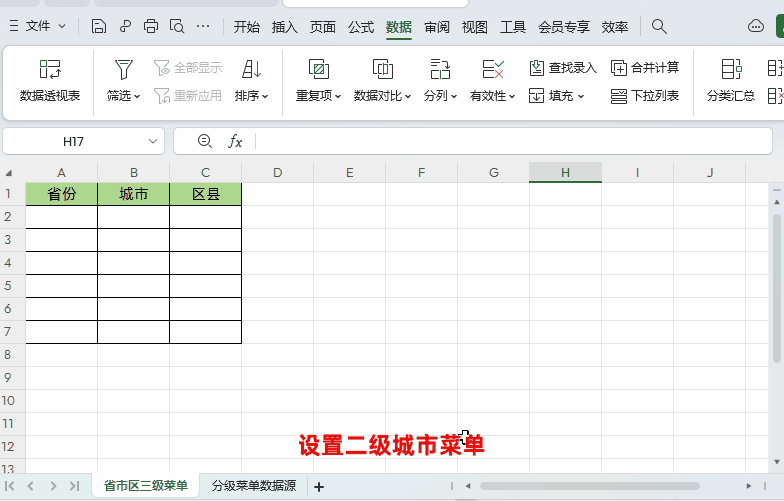Switch to the 公式 ribbon tab

[361, 27]
